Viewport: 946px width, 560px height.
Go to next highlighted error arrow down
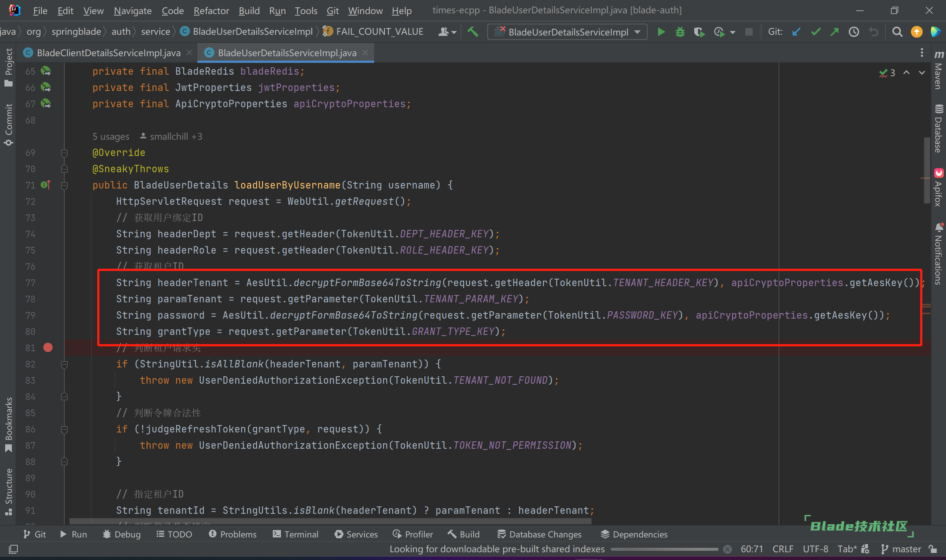click(x=922, y=72)
